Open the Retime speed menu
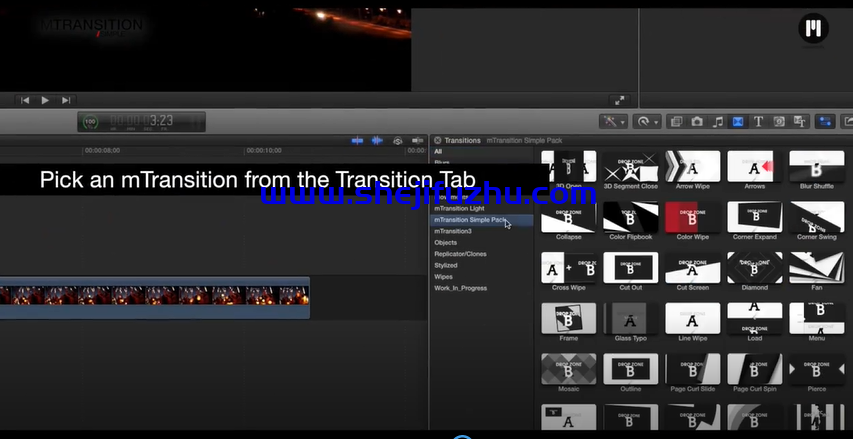This screenshot has width=853, height=439. 647,122
